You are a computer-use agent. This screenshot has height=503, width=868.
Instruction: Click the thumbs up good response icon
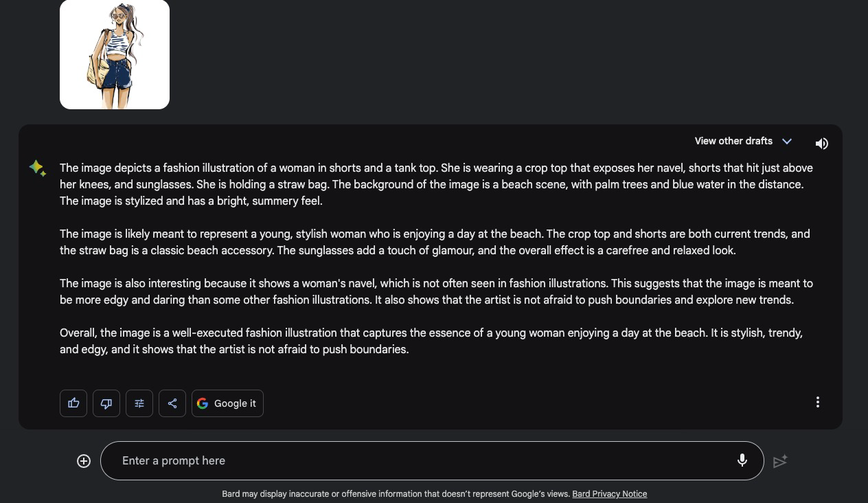click(x=73, y=403)
